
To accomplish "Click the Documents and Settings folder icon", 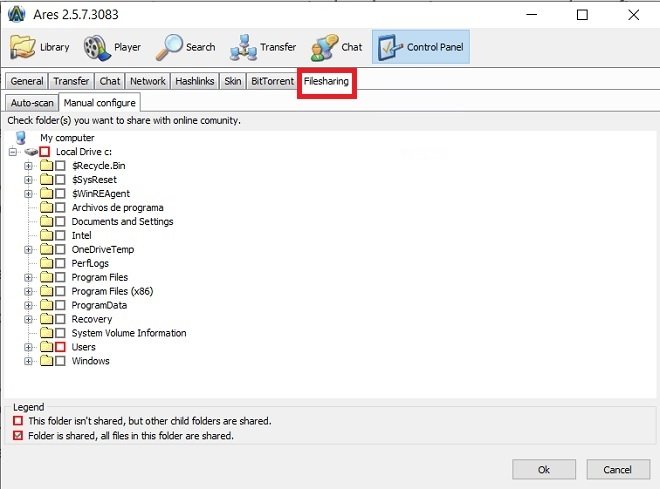I will point(46,221).
